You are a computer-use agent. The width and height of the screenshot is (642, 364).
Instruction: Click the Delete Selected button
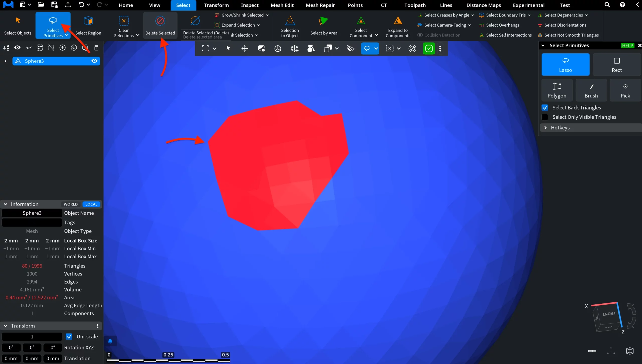(x=160, y=26)
